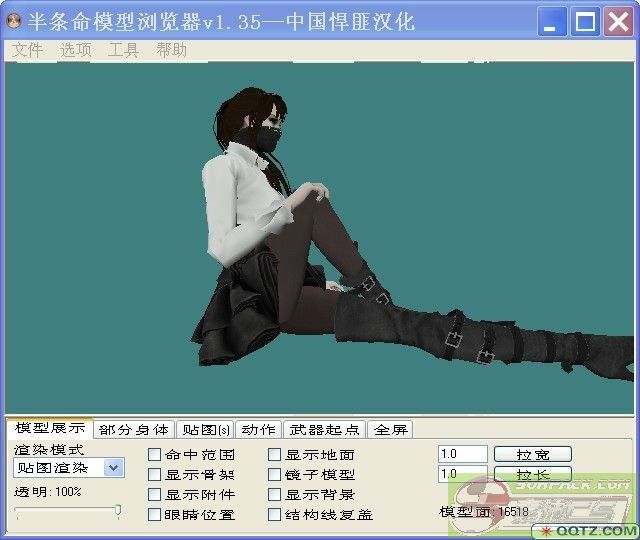Enable the 眼睛位置 checkbox
This screenshot has height=540, width=640.
click(x=154, y=514)
